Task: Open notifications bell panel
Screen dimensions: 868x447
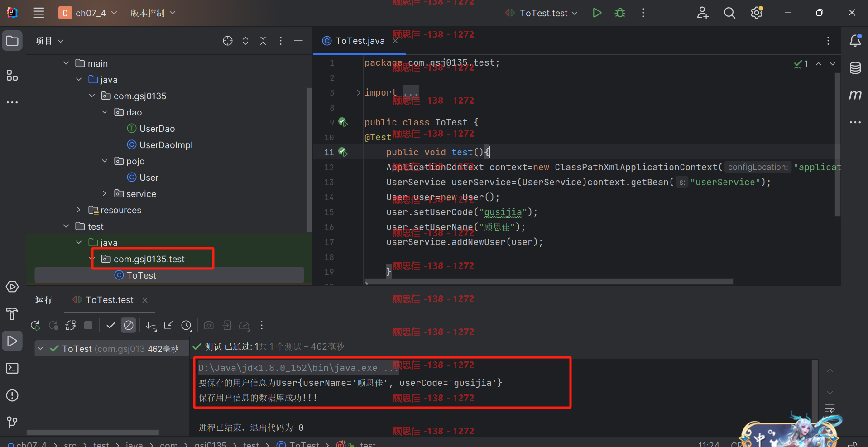Action: point(855,41)
